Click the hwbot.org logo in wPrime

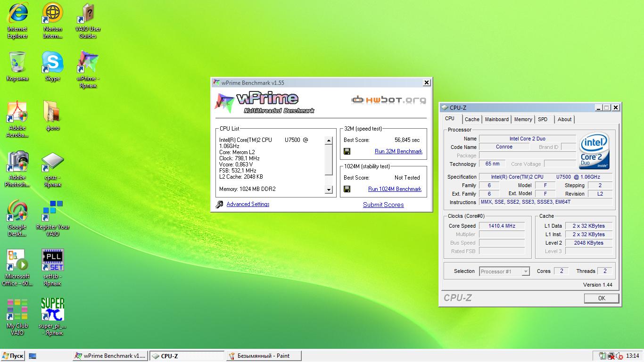pyautogui.click(x=388, y=99)
